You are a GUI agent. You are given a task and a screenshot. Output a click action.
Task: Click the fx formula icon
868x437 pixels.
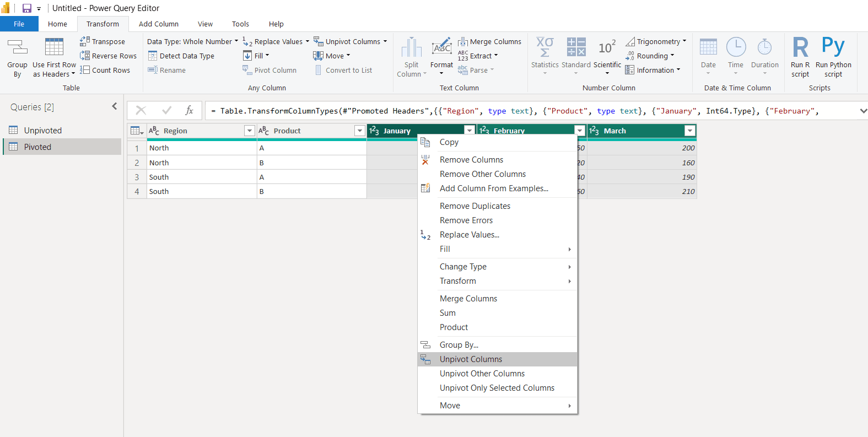click(x=189, y=110)
